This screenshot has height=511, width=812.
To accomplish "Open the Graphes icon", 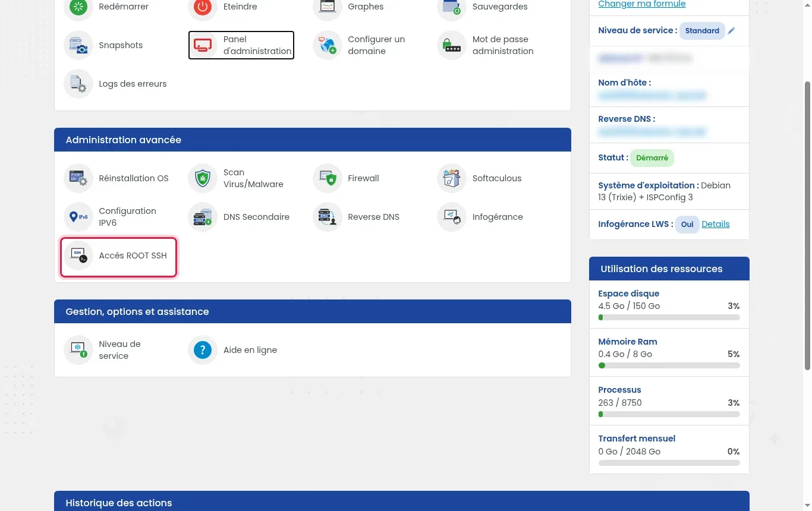I will tap(328, 7).
